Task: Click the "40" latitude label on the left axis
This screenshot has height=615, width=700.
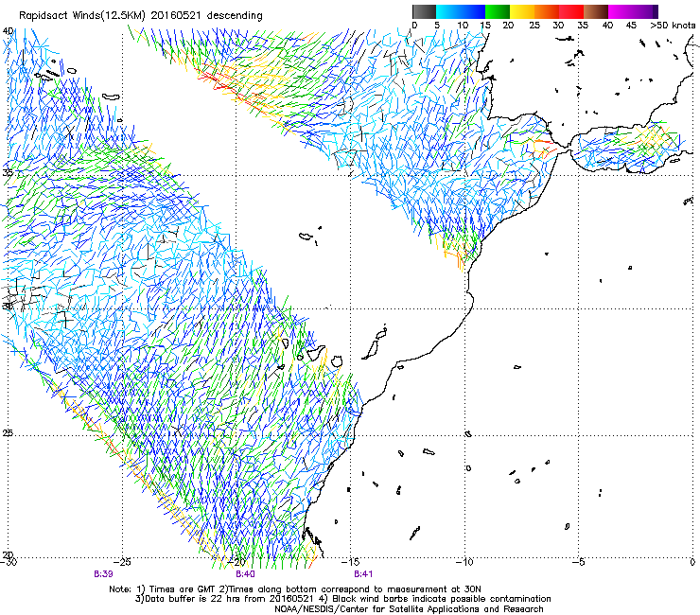Action: click(8, 31)
